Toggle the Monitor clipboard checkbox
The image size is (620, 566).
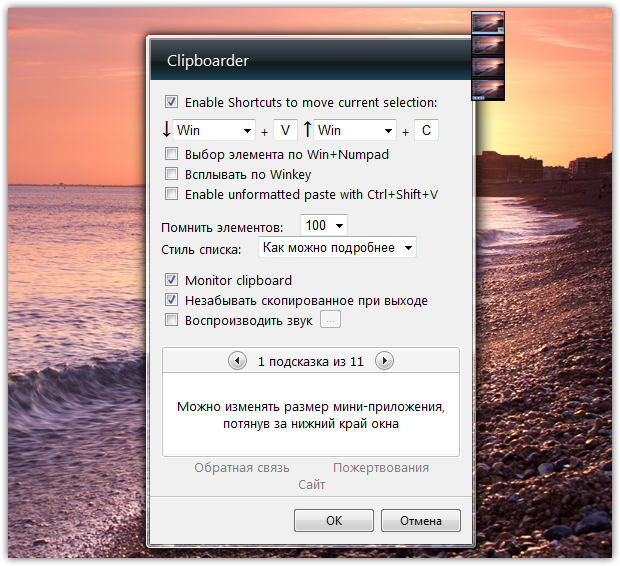pos(171,280)
